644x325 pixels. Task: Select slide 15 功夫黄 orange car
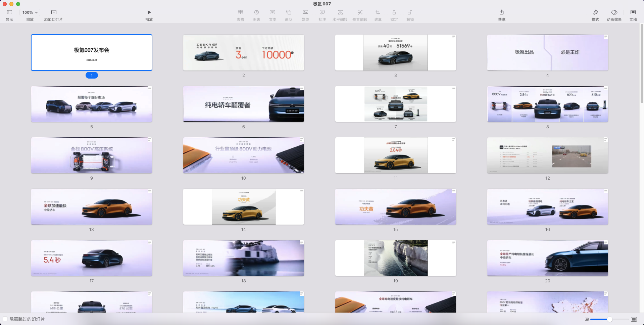pos(396,206)
